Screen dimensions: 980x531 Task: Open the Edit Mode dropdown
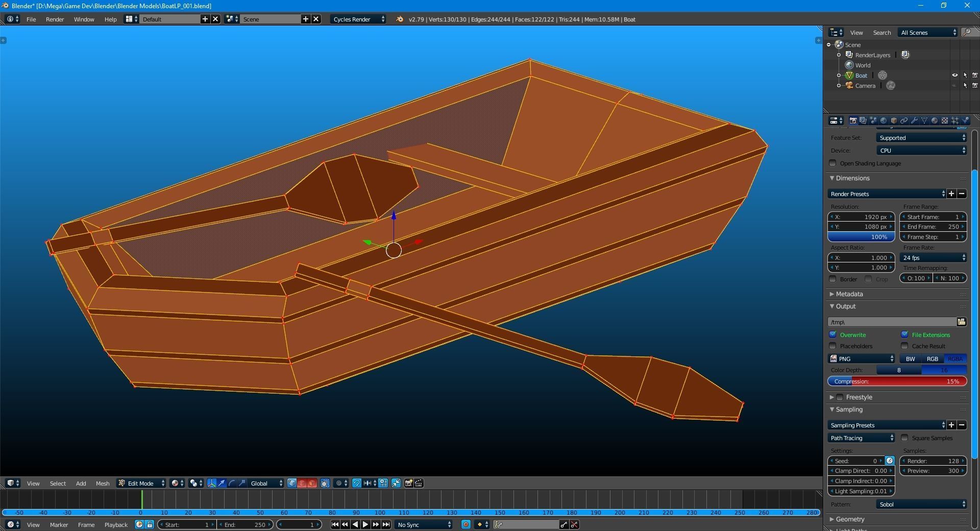tap(141, 483)
